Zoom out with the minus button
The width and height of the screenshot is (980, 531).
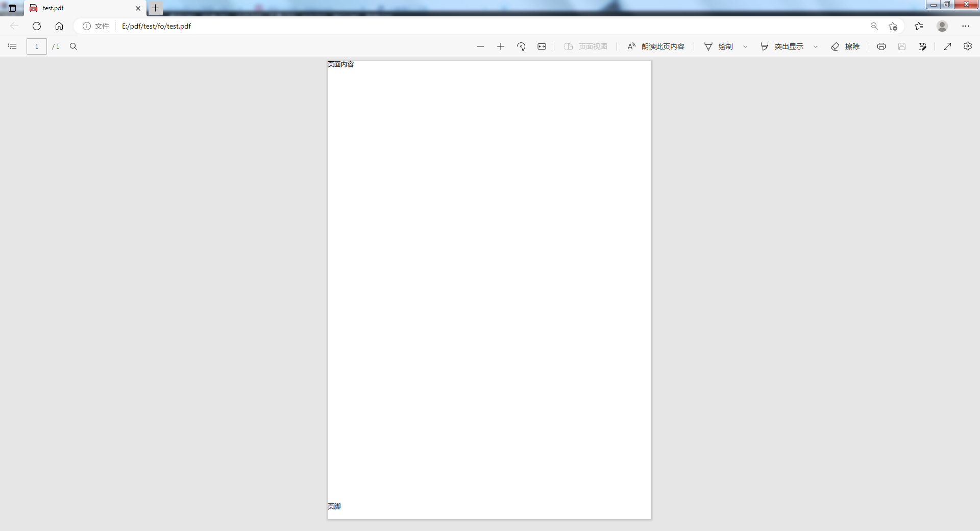tap(480, 46)
